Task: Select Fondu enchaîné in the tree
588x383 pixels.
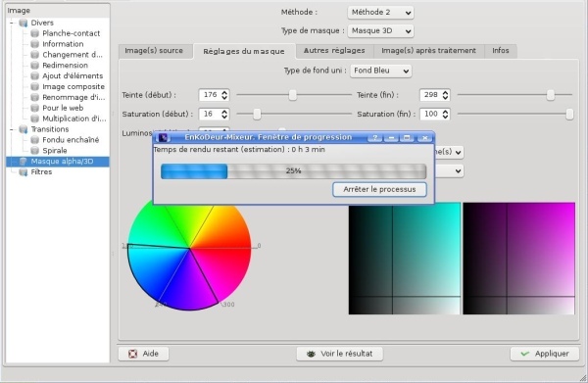Action: click(x=71, y=140)
